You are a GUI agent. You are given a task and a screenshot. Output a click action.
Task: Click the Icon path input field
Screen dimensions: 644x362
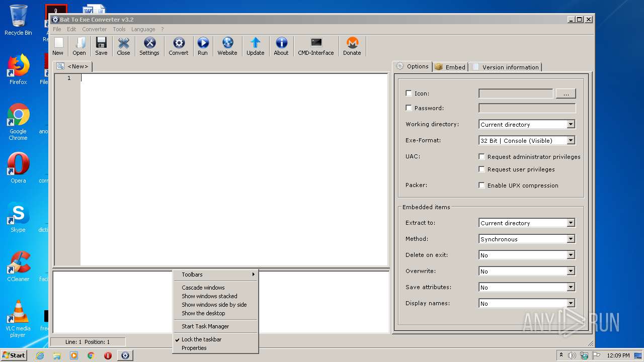coord(516,94)
